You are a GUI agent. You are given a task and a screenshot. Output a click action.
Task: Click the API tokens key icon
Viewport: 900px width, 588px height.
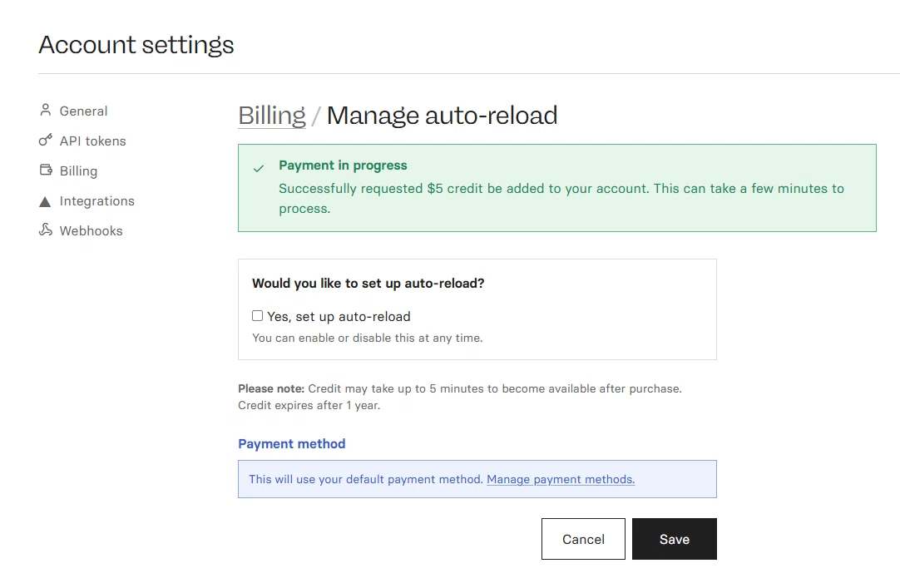pyautogui.click(x=46, y=140)
